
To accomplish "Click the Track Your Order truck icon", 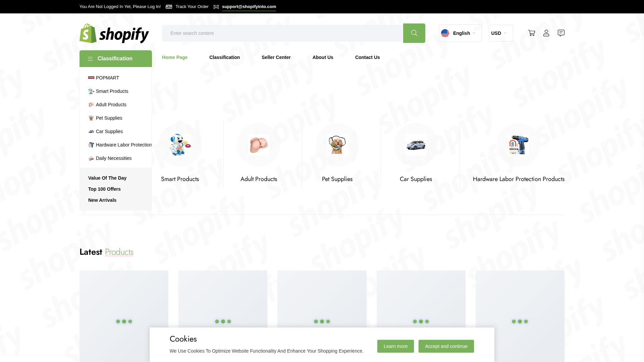I will [169, 7].
